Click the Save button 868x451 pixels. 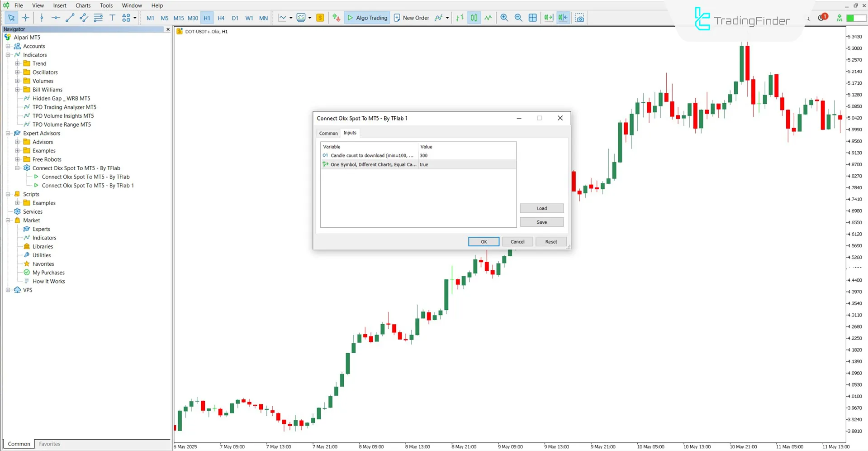coord(542,222)
